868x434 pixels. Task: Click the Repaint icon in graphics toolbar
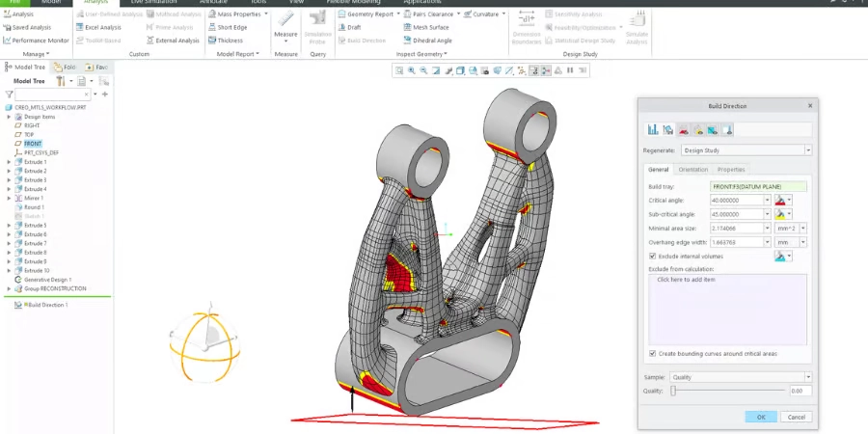click(x=436, y=70)
